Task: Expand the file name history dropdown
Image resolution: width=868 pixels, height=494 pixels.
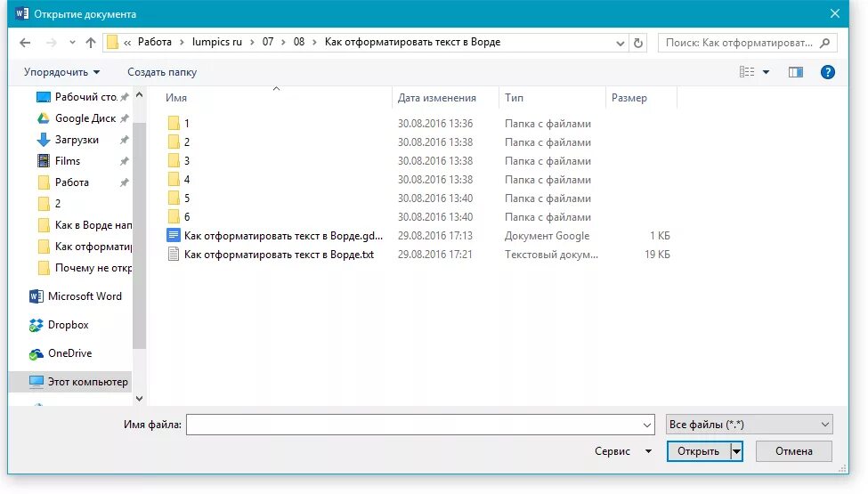Action: point(647,425)
